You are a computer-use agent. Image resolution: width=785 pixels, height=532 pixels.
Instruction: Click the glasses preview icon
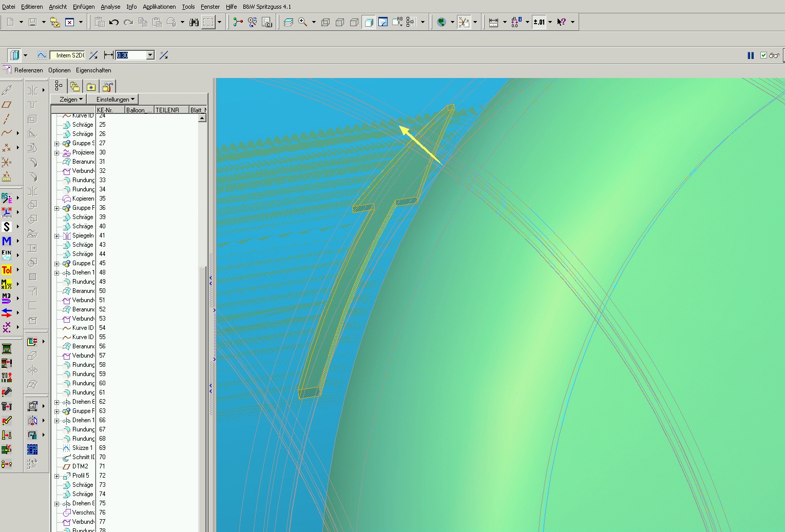coord(774,55)
